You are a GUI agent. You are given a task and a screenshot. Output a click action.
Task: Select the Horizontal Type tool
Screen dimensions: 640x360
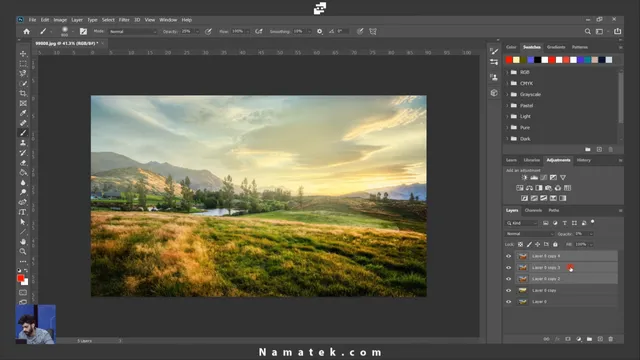click(23, 212)
